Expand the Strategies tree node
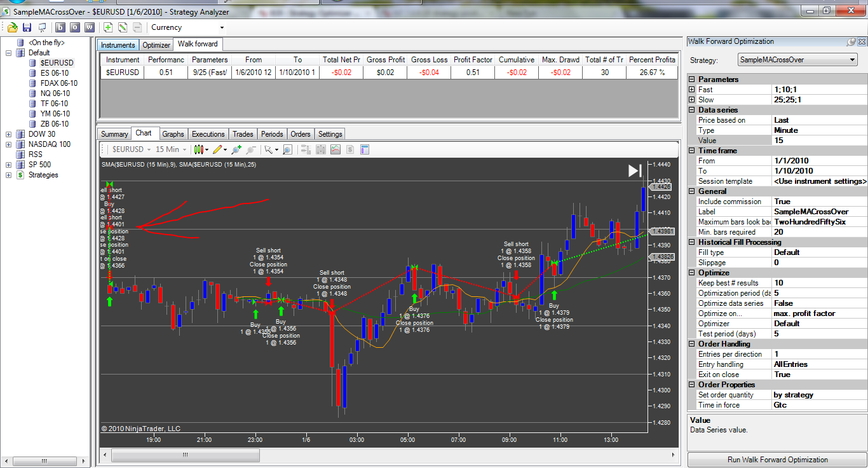The height and width of the screenshot is (468, 868). click(9, 175)
